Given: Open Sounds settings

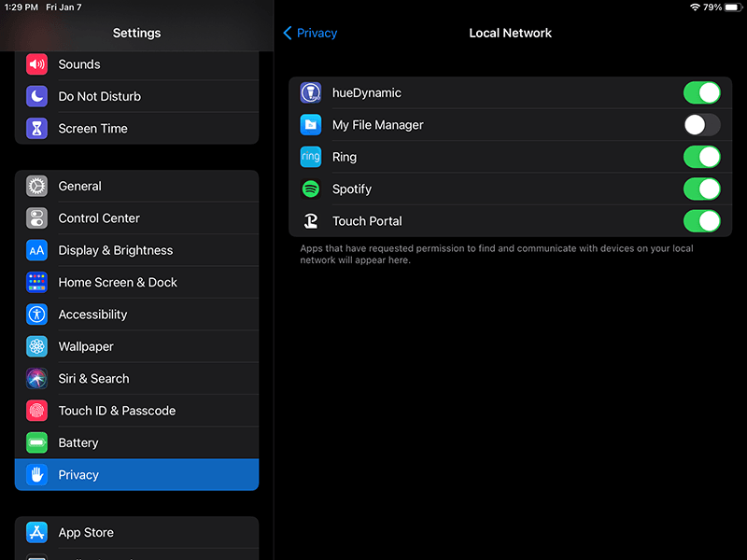Looking at the screenshot, I should 136,64.
